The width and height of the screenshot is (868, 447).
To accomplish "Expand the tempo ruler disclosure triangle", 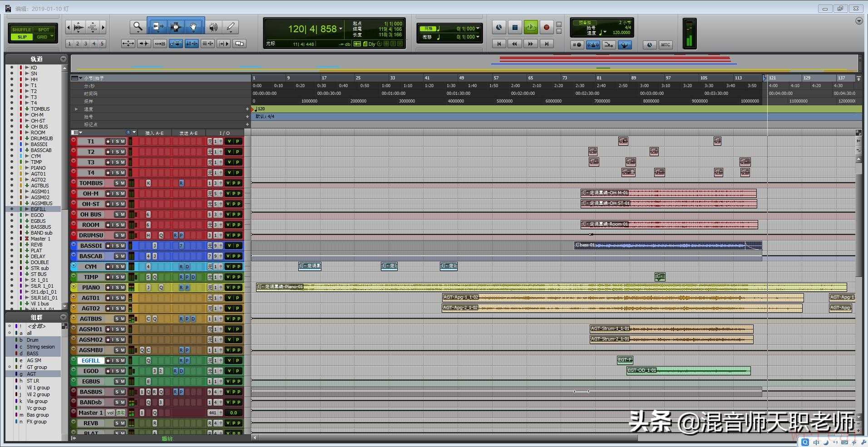I will click(76, 109).
